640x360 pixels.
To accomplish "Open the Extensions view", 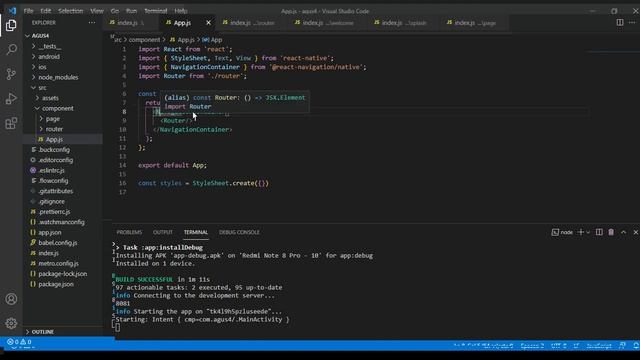I will 11,123.
